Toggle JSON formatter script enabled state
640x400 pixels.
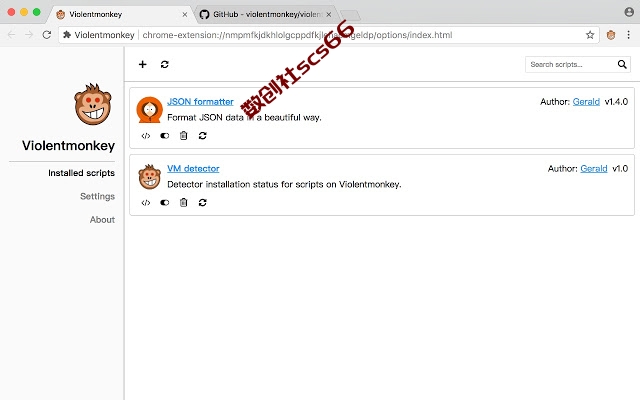pyautogui.click(x=164, y=136)
